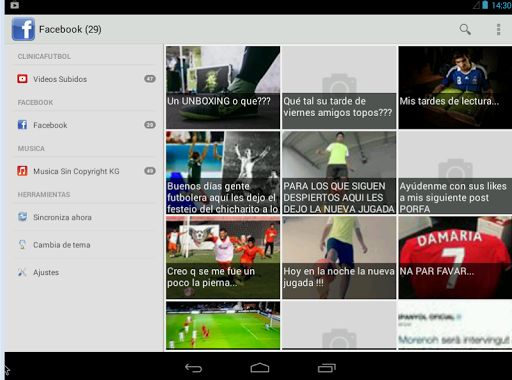Open the Un UNBOXING o que??? post
512x380 pixels.
point(223,87)
